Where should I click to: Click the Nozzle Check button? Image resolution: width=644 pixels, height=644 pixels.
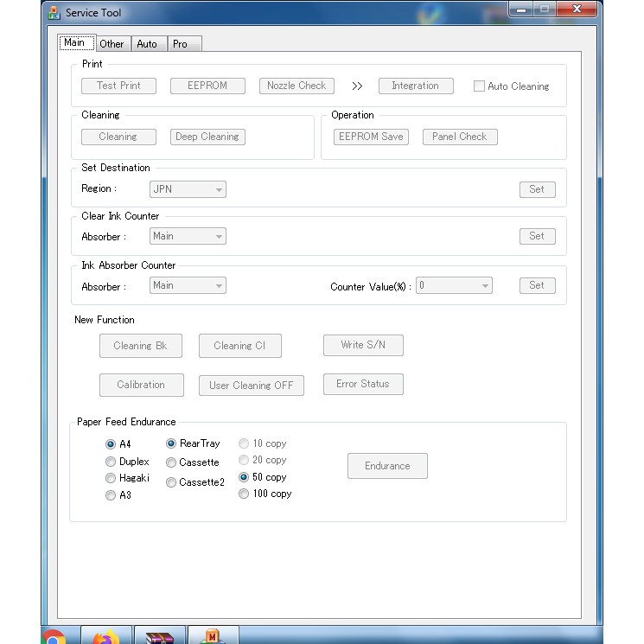(x=296, y=86)
